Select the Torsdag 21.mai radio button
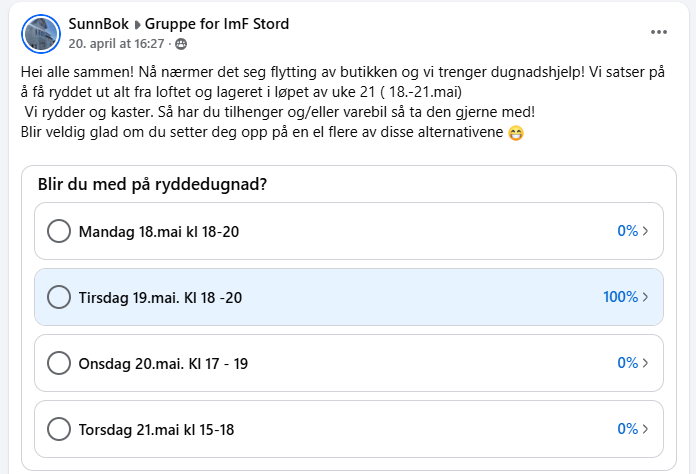 [x=59, y=429]
